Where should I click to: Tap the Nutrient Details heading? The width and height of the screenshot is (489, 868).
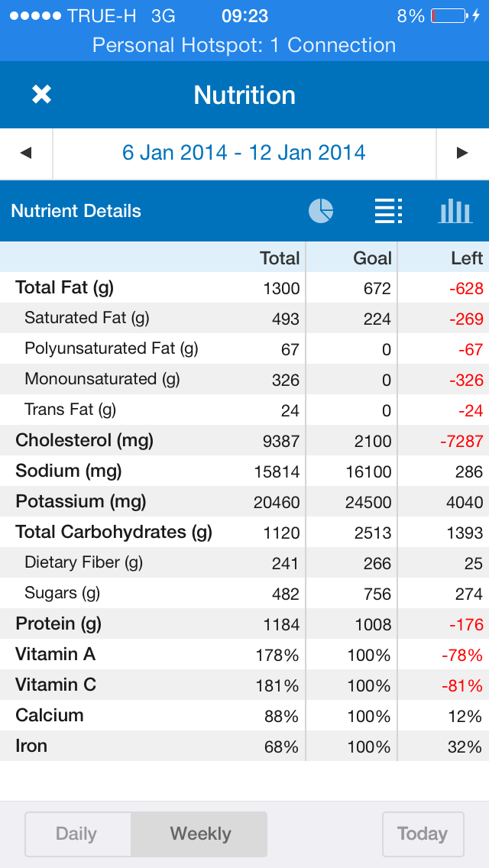pyautogui.click(x=76, y=211)
